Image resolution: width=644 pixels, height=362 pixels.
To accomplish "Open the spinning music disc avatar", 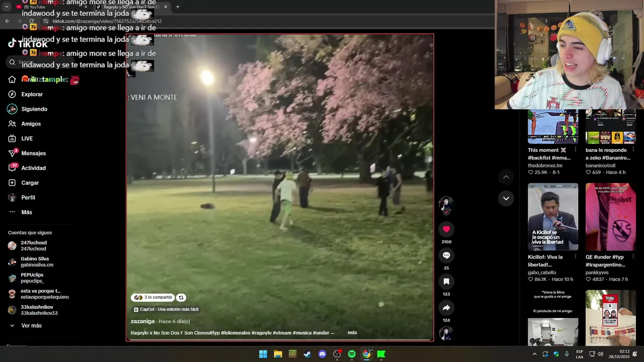I will 446,333.
